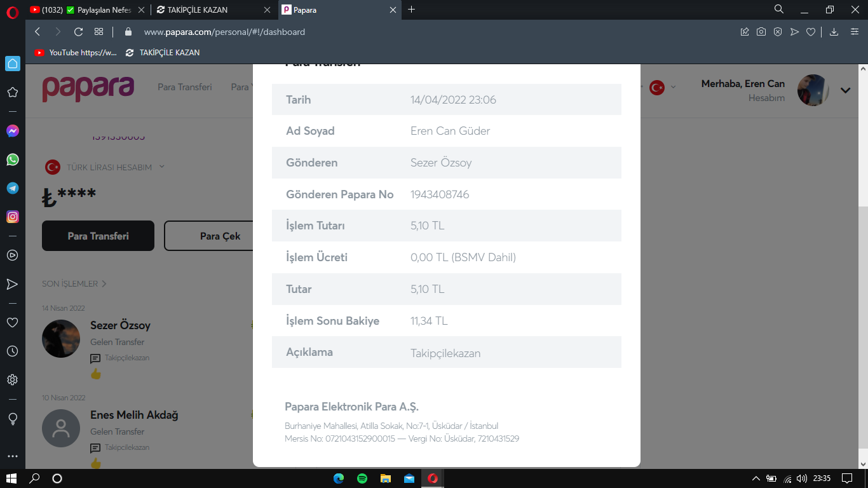The image size is (868, 488).
Task: Expand account menu chevron
Action: coord(845,90)
